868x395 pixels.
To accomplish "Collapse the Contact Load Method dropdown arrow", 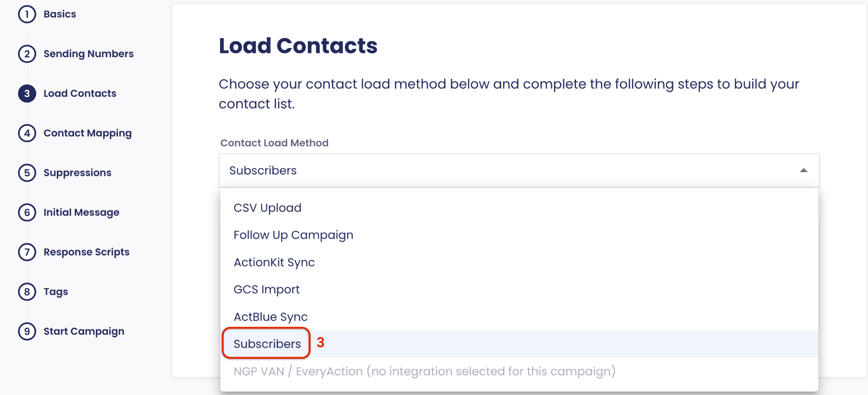I will pos(803,170).
